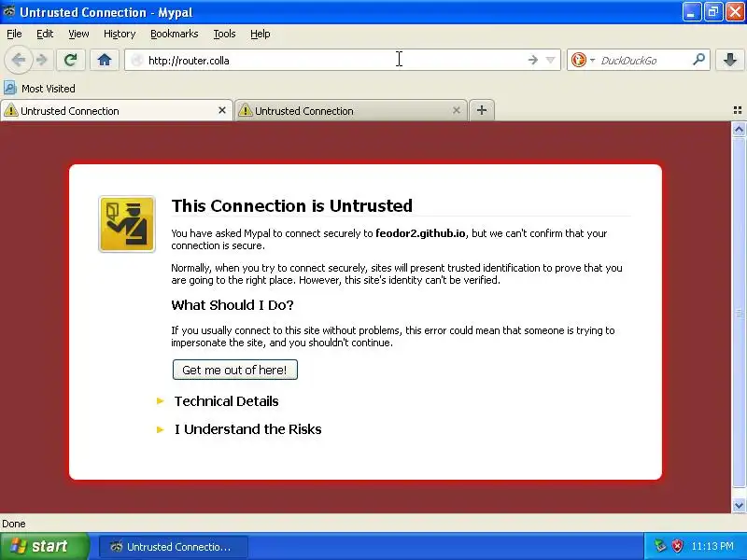747x560 pixels.
Task: Click the scrollbar down arrow
Action: (739, 506)
